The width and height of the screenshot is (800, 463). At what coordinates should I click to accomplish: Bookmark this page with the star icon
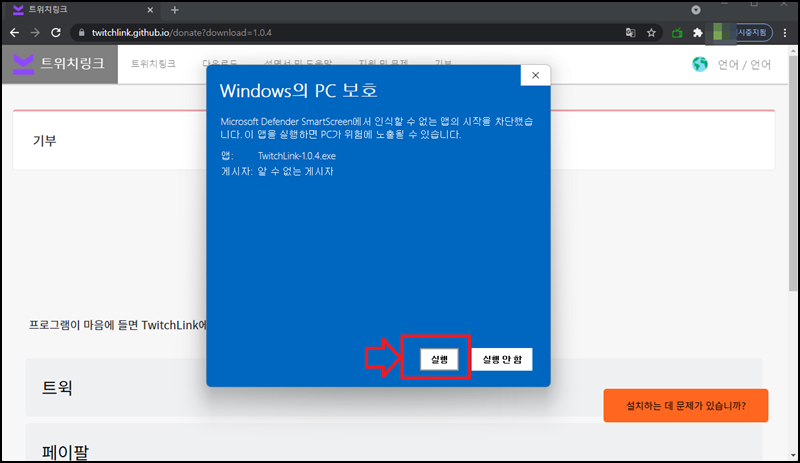pos(651,33)
